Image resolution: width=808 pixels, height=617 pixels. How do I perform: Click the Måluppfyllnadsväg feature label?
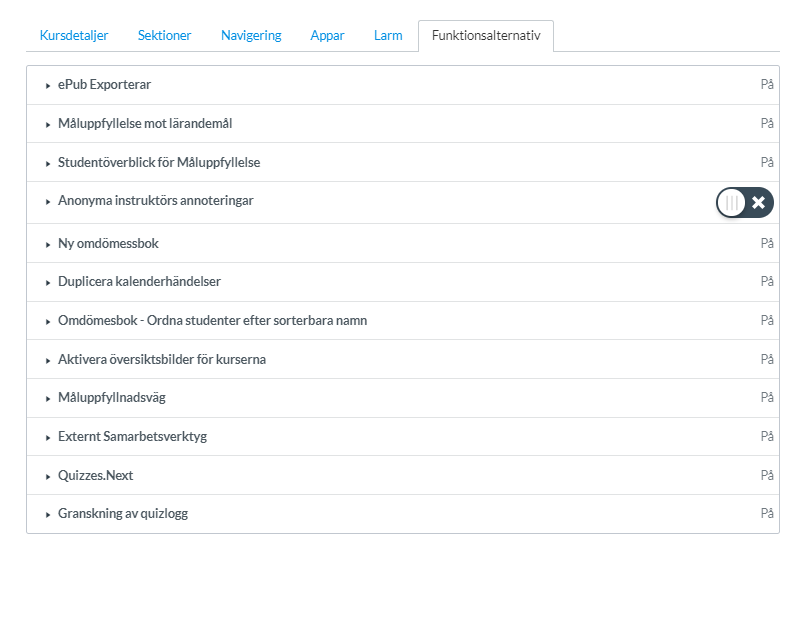tap(112, 398)
